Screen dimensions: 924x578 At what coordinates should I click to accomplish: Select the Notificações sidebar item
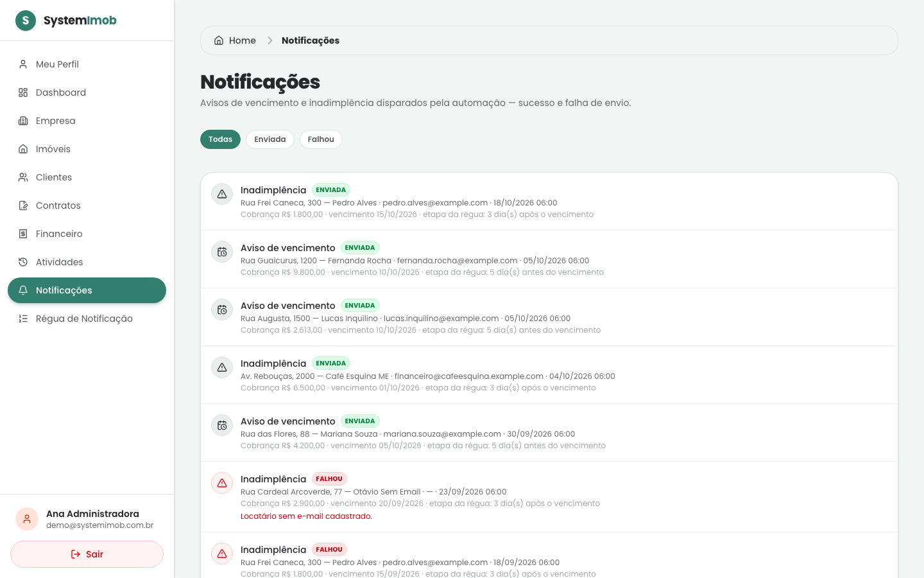[87, 290]
